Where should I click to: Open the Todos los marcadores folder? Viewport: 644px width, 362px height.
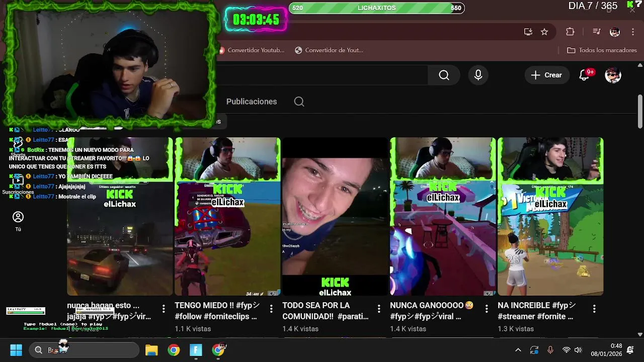point(602,50)
